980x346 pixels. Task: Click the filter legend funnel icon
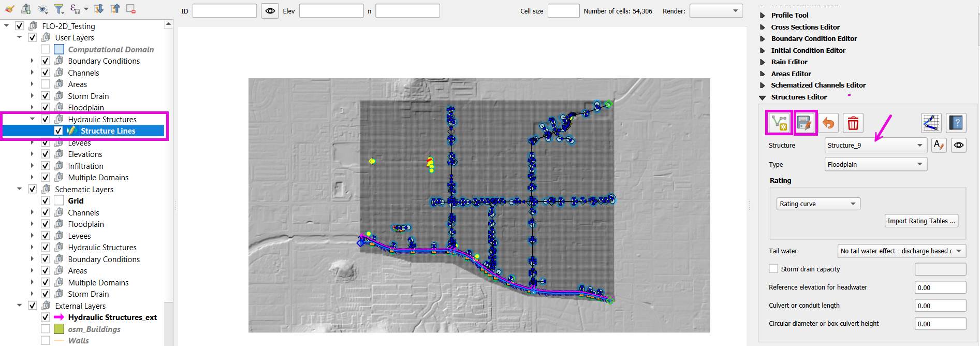[59, 9]
